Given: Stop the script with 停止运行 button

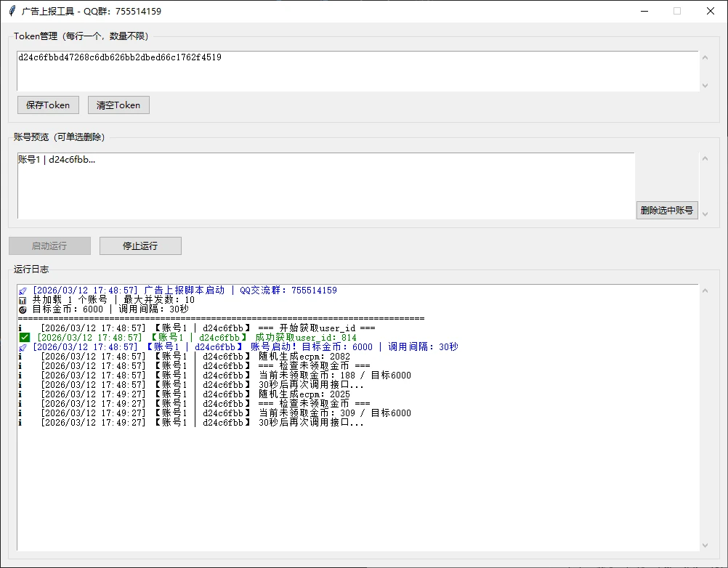Looking at the screenshot, I should tap(140, 246).
